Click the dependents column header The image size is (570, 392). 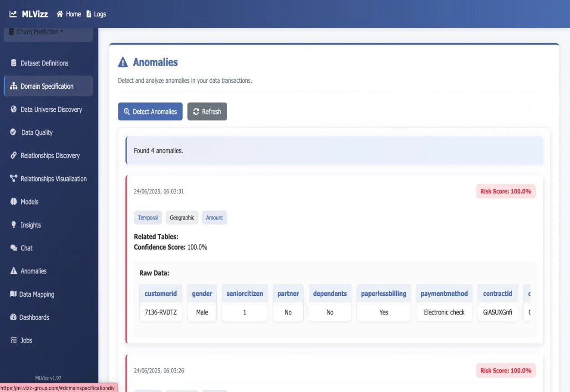[x=330, y=294]
